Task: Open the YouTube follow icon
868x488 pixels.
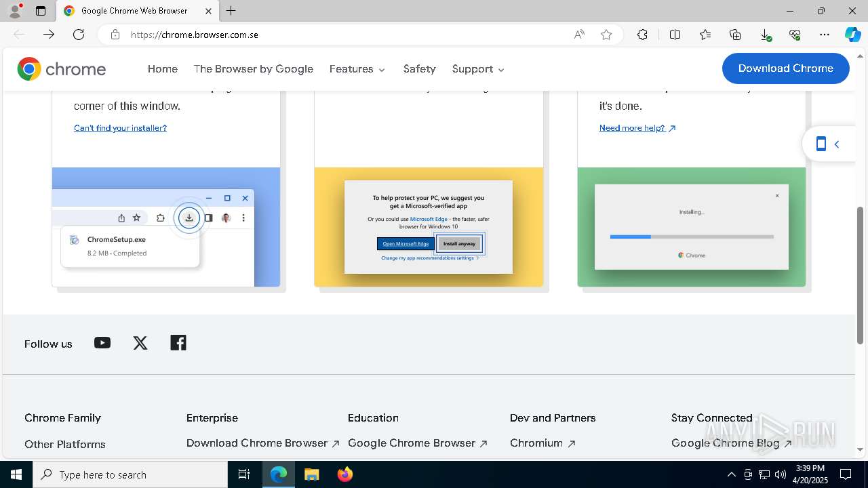Action: pyautogui.click(x=102, y=343)
